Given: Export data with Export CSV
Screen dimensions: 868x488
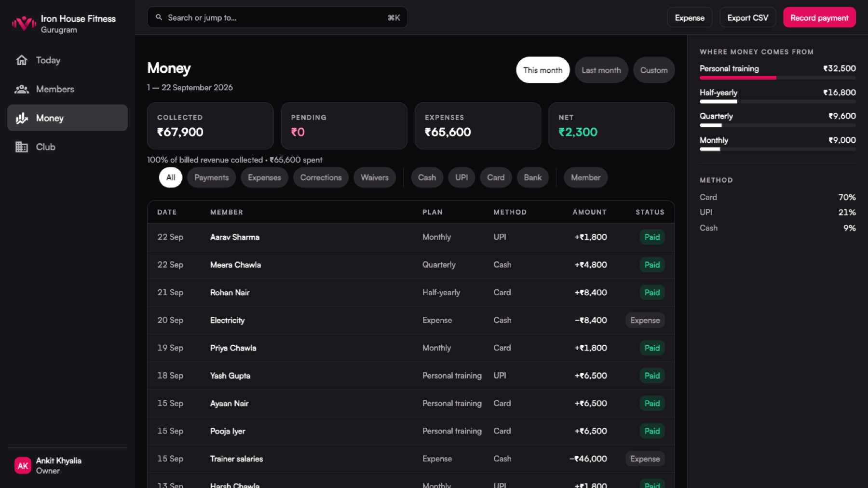Looking at the screenshot, I should click(747, 18).
